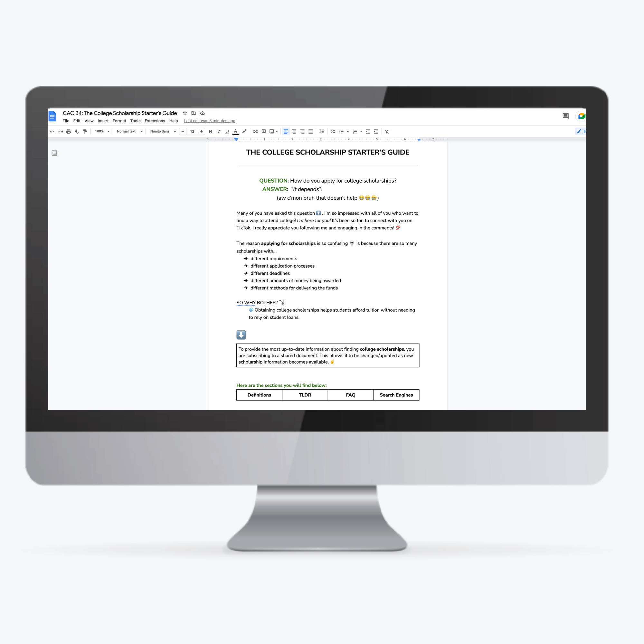Click the bullet list formatting icon
Image resolution: width=644 pixels, height=644 pixels.
(342, 131)
